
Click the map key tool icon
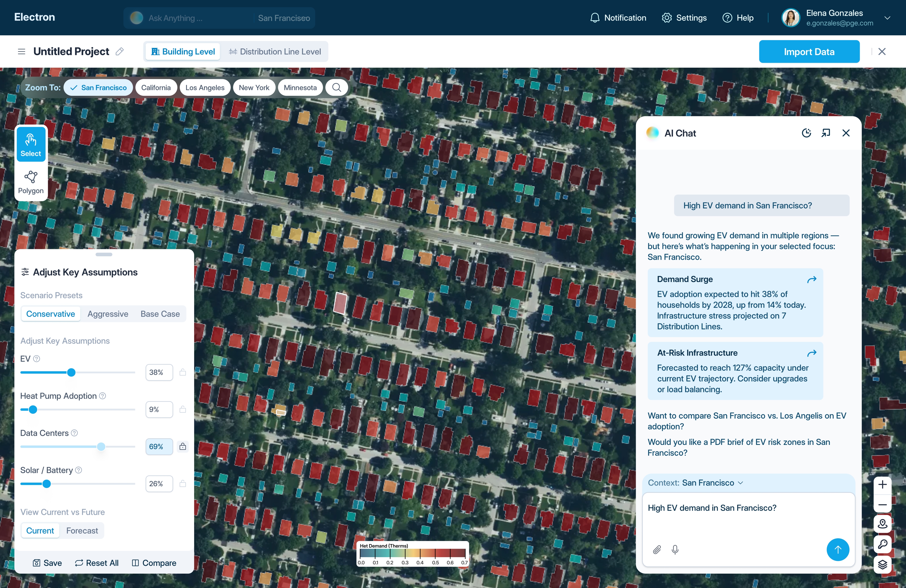point(882,544)
